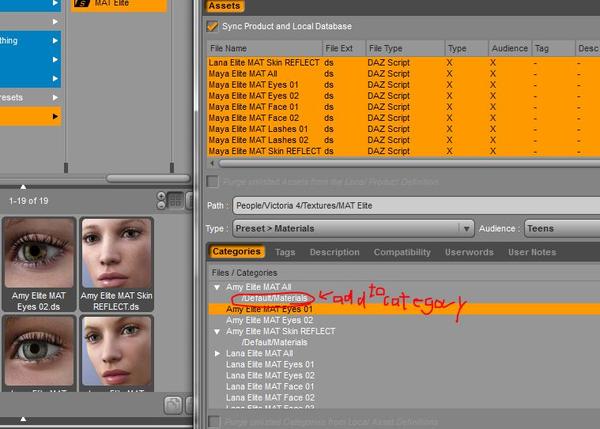Screen dimensions: 600x429
Task: Click the Audience field showing Teens
Action: click(x=562, y=228)
